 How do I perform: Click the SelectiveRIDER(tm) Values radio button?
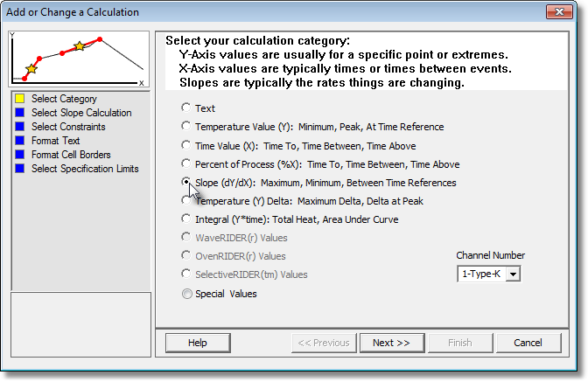(186, 274)
